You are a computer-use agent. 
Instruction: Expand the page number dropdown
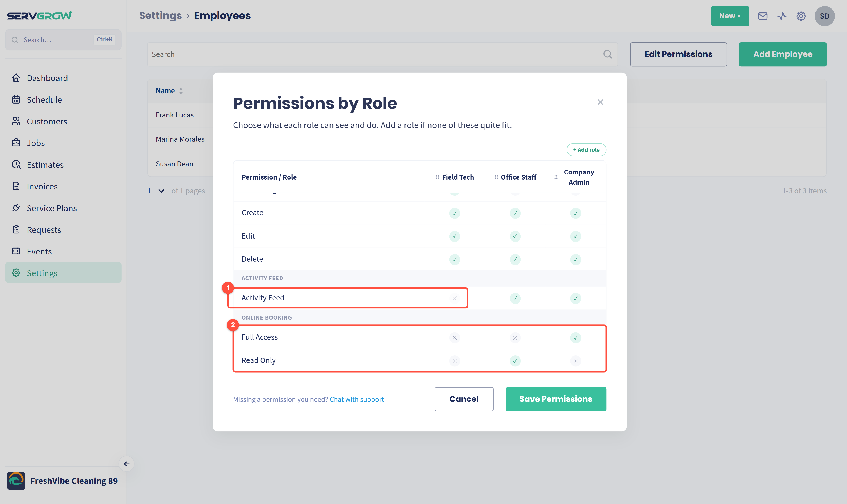[x=161, y=191]
